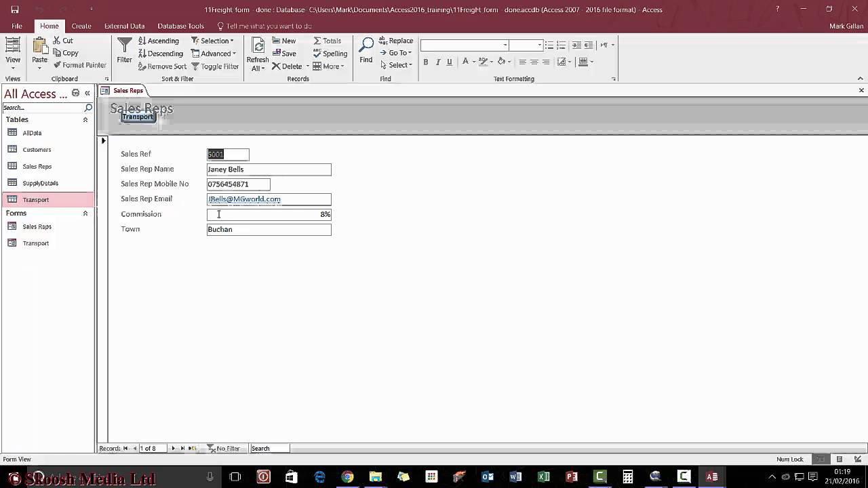
Task: Collapse the navigation pane with shutter button
Action: click(87, 94)
